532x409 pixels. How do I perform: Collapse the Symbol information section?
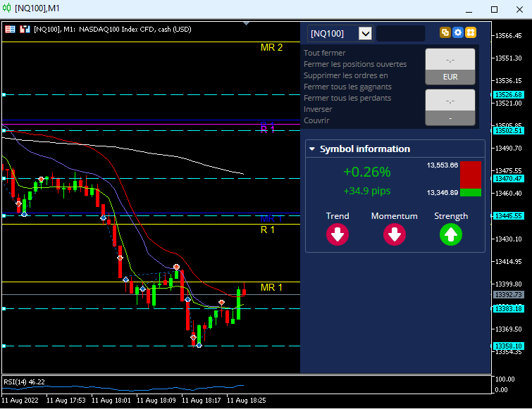tap(312, 149)
